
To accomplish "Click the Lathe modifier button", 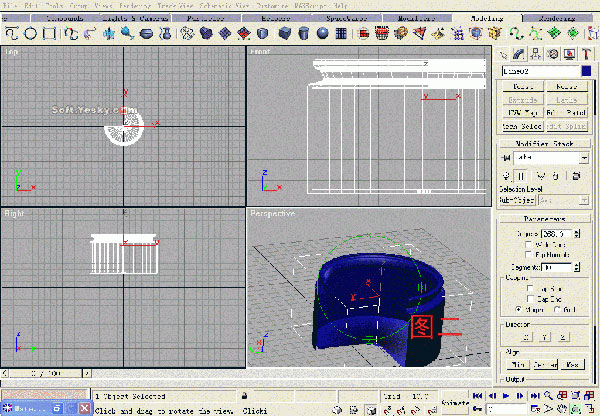I will pyautogui.click(x=567, y=100).
